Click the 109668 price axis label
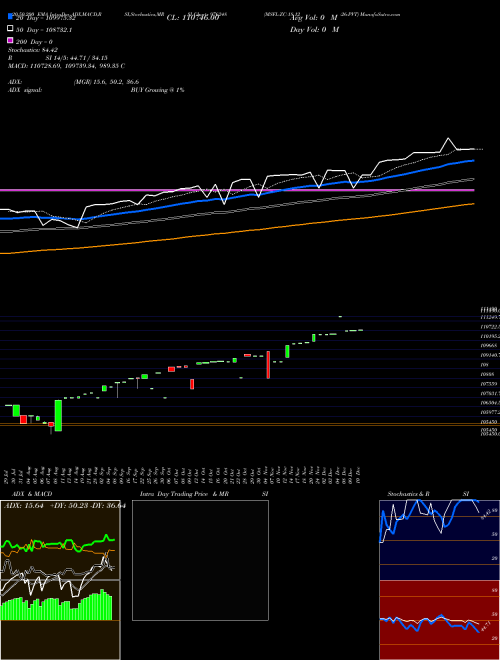The image size is (500, 660). pyautogui.click(x=488, y=345)
